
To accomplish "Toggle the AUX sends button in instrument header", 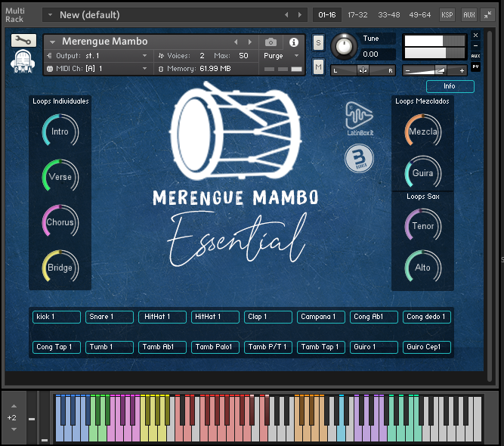I will pos(476,56).
